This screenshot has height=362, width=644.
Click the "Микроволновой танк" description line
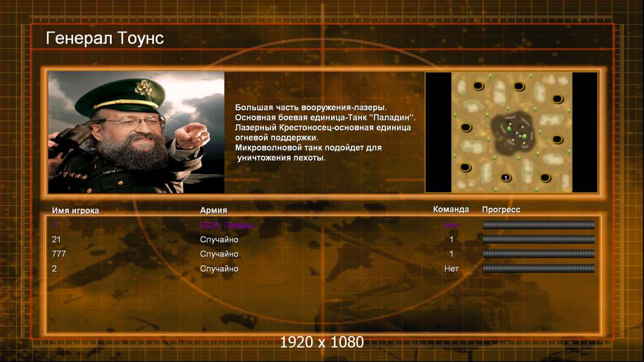tap(308, 148)
